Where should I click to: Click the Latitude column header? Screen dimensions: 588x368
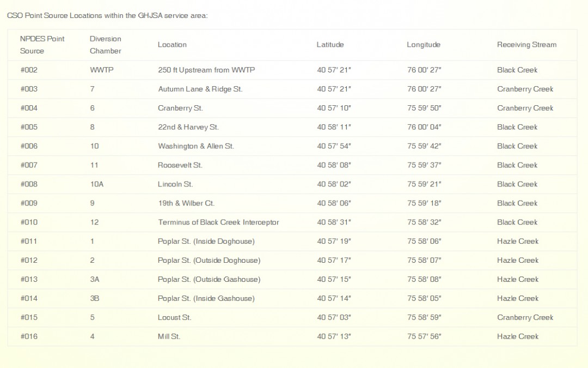330,45
